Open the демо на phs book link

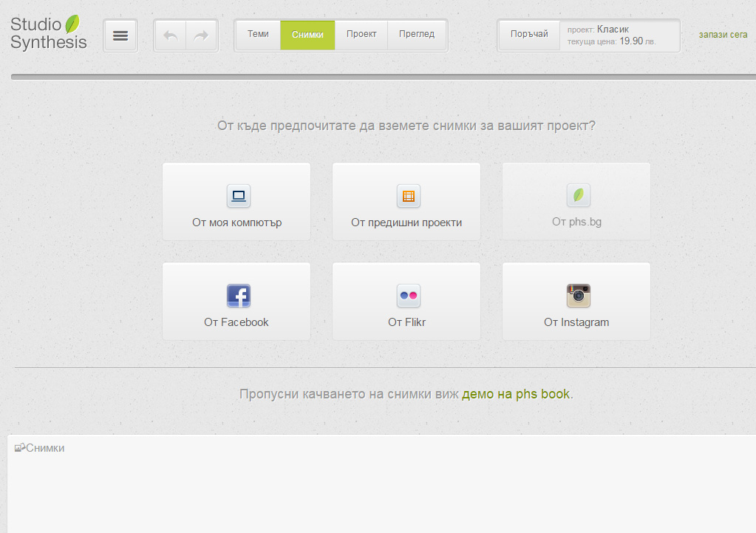click(x=516, y=394)
